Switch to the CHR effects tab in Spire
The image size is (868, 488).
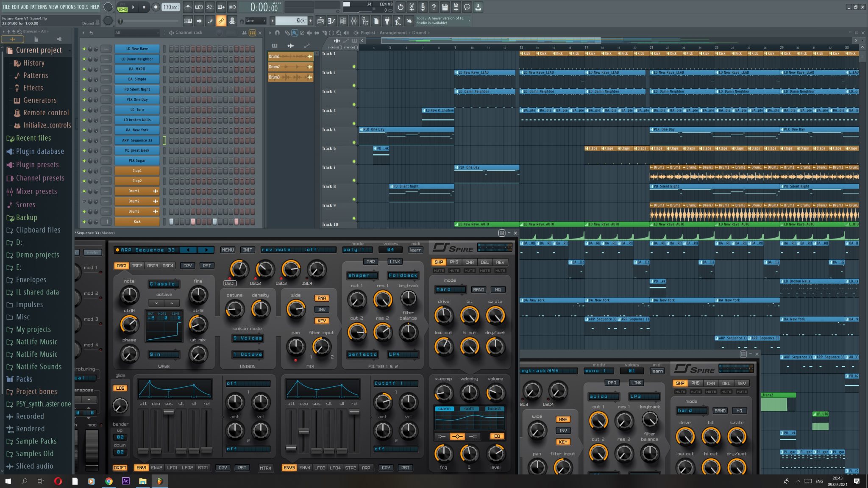point(470,262)
